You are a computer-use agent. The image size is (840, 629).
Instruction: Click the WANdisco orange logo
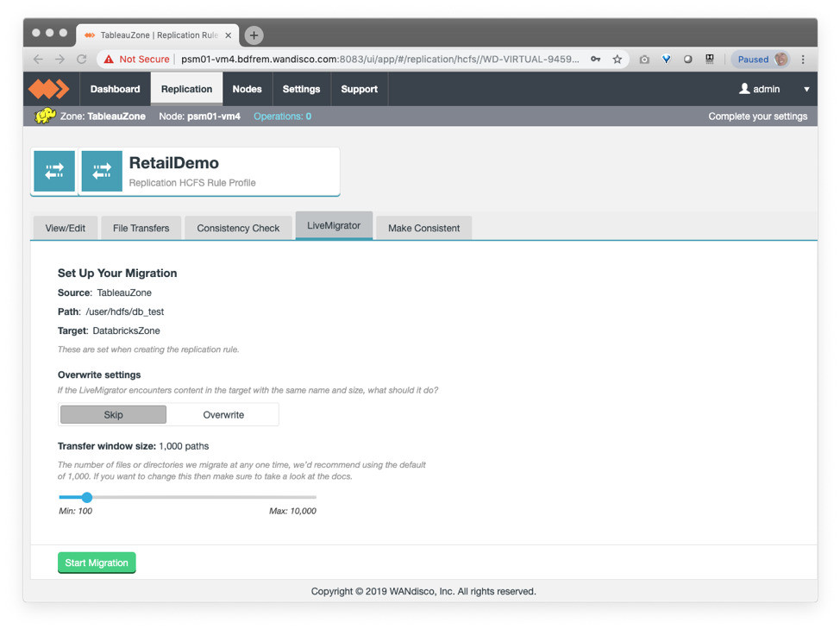48,89
